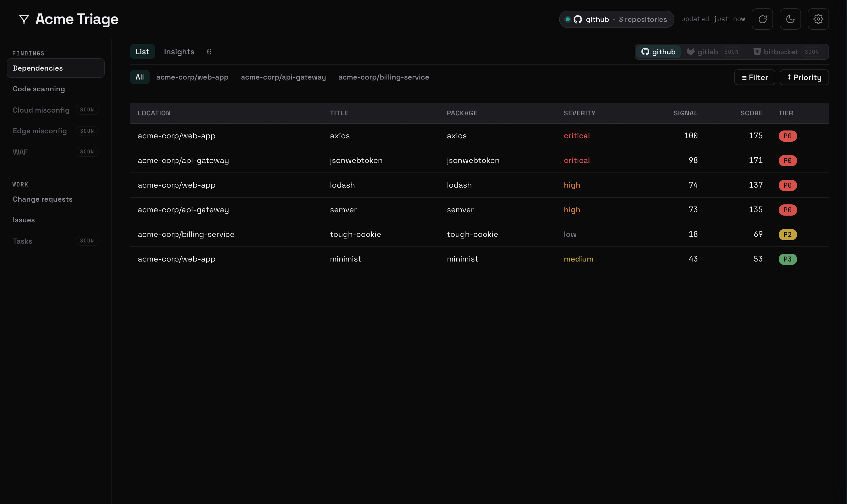Sort by the SIGNAL column header
Image resolution: width=847 pixels, height=504 pixels.
coord(685,113)
